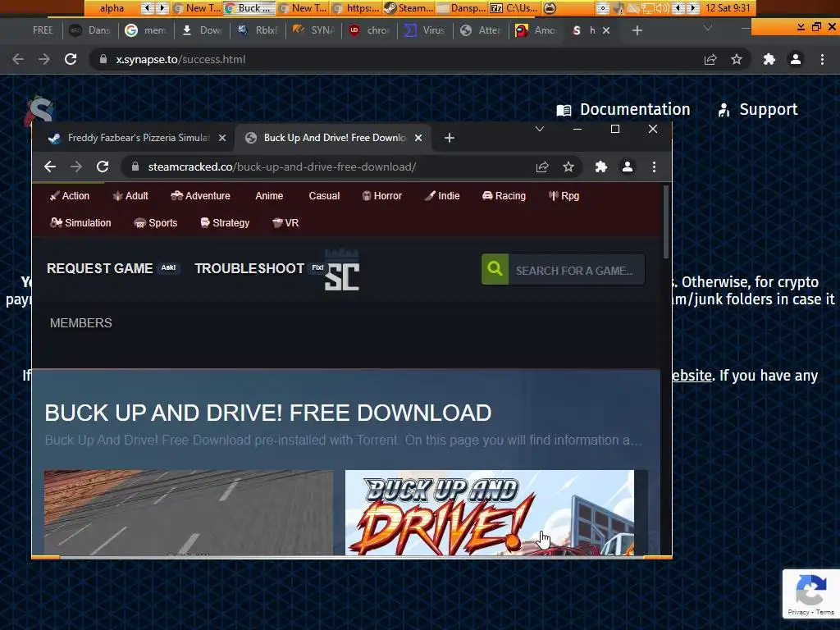Screen dimensions: 840x630
Task: Open the MEMBERS link
Action: [81, 323]
